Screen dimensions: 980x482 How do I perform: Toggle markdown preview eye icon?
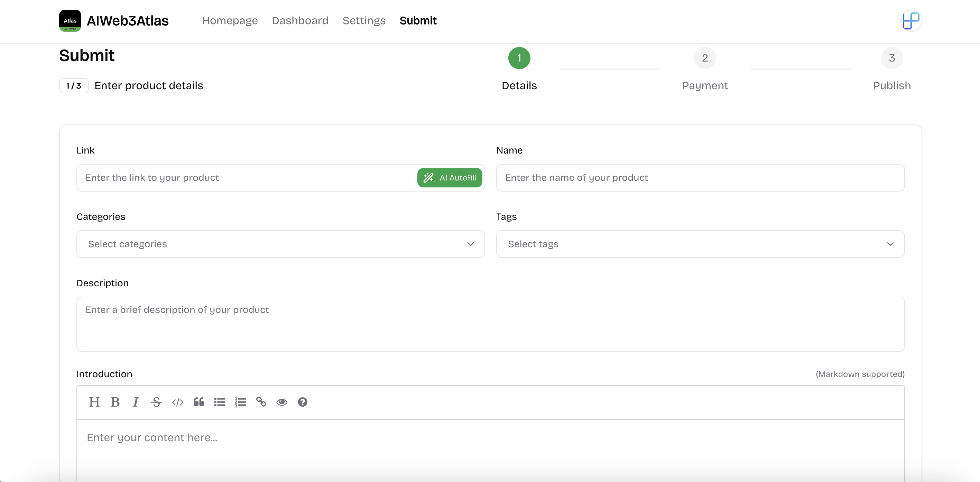click(x=282, y=402)
